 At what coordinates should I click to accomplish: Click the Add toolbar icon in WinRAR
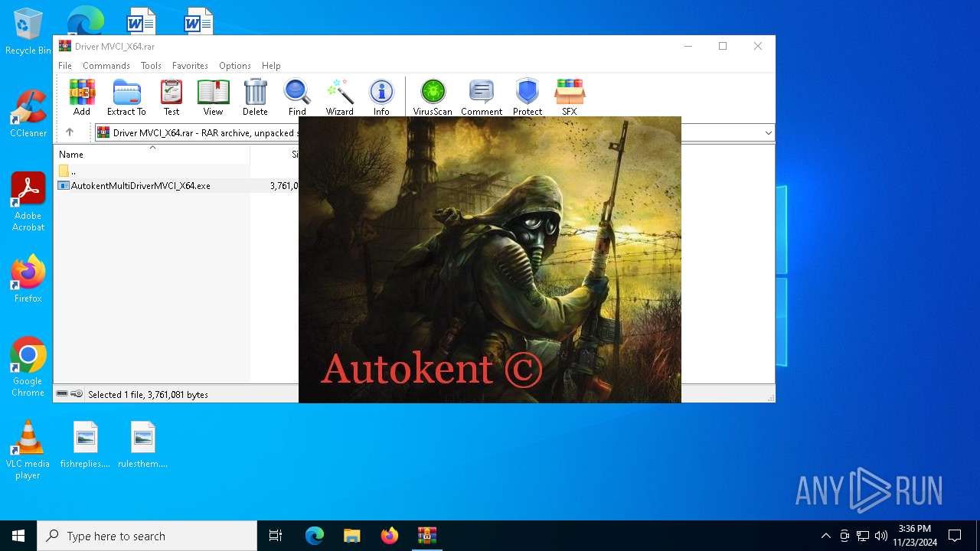click(x=82, y=97)
